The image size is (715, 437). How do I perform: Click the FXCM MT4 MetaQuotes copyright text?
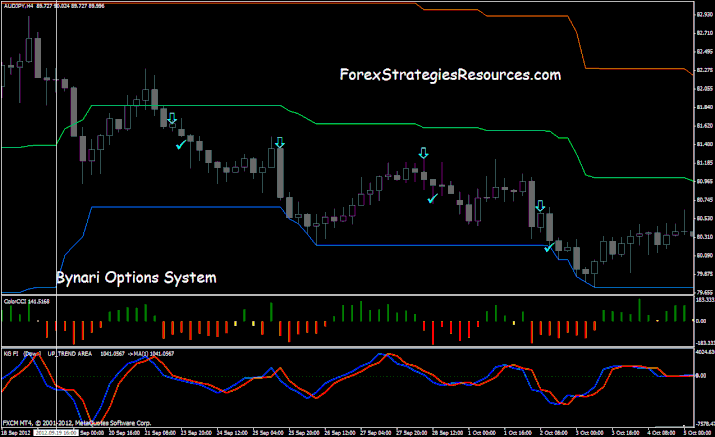point(77,423)
